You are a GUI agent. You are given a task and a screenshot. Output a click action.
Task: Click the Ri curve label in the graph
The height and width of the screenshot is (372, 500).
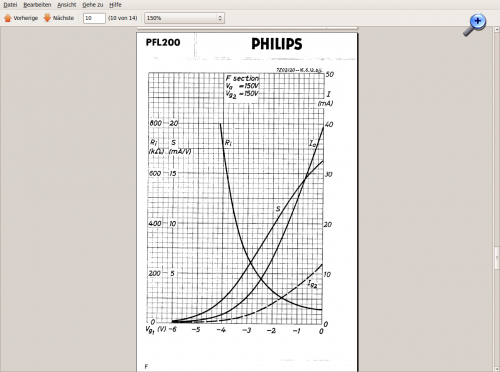(x=228, y=143)
